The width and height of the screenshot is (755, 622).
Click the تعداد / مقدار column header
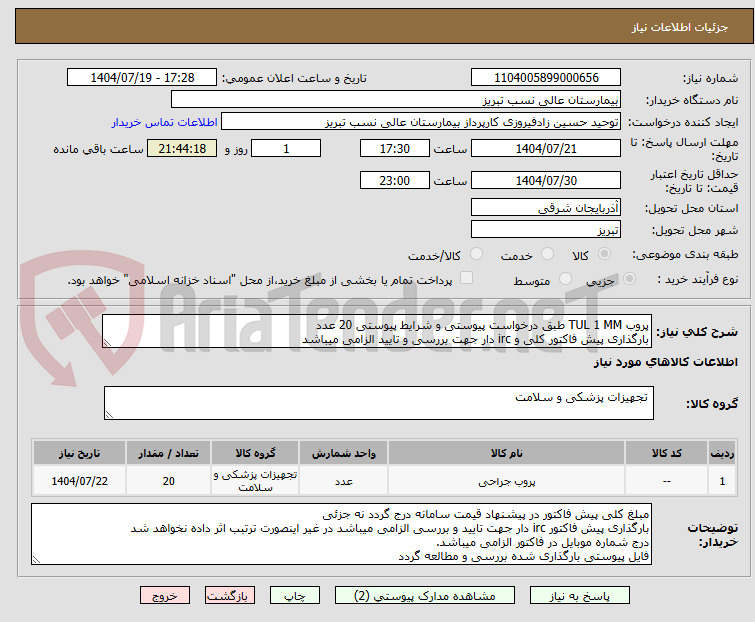pos(168,453)
